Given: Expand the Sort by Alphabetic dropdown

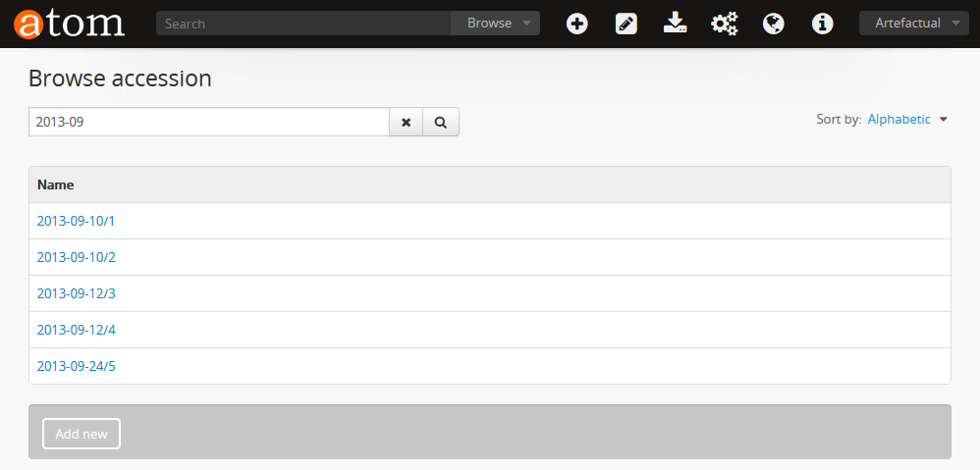Looking at the screenshot, I should tap(906, 120).
